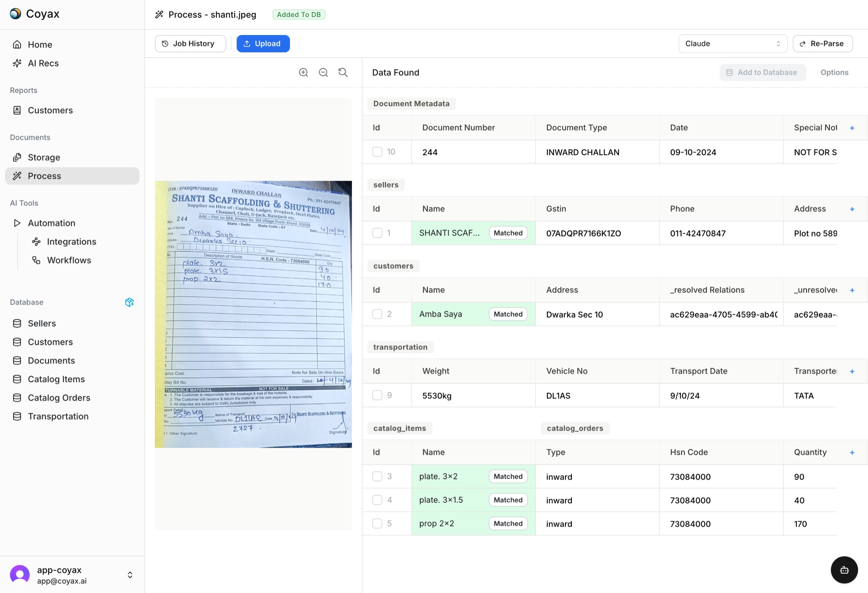Screen dimensions: 868x593
Task: Go to AI Recs in the sidebar
Action: (x=43, y=63)
